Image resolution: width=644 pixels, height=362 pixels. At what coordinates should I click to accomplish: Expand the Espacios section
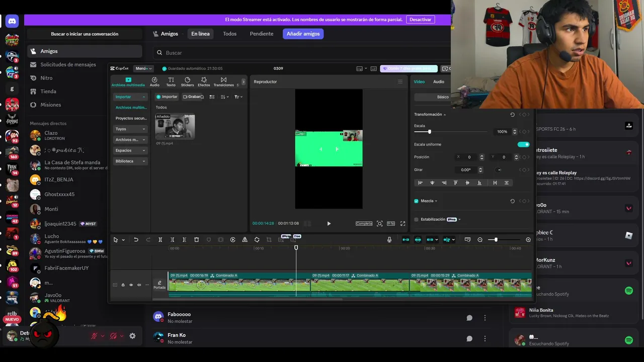[130, 150]
